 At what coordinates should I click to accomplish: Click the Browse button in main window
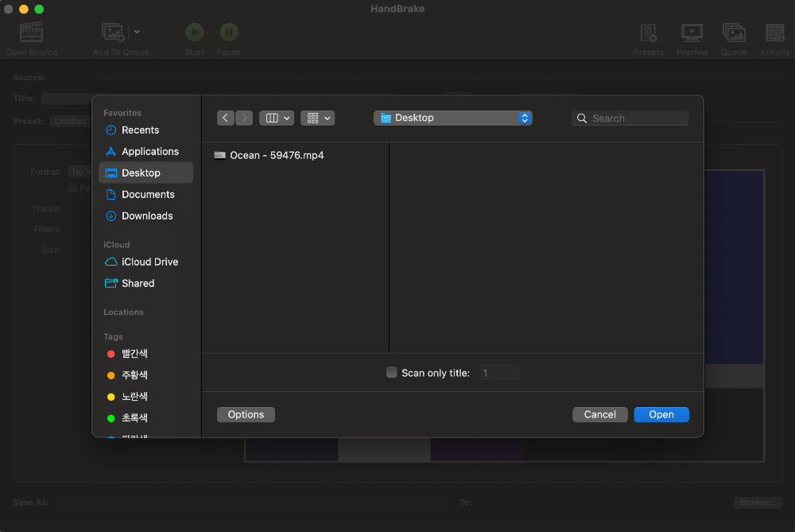[758, 502]
